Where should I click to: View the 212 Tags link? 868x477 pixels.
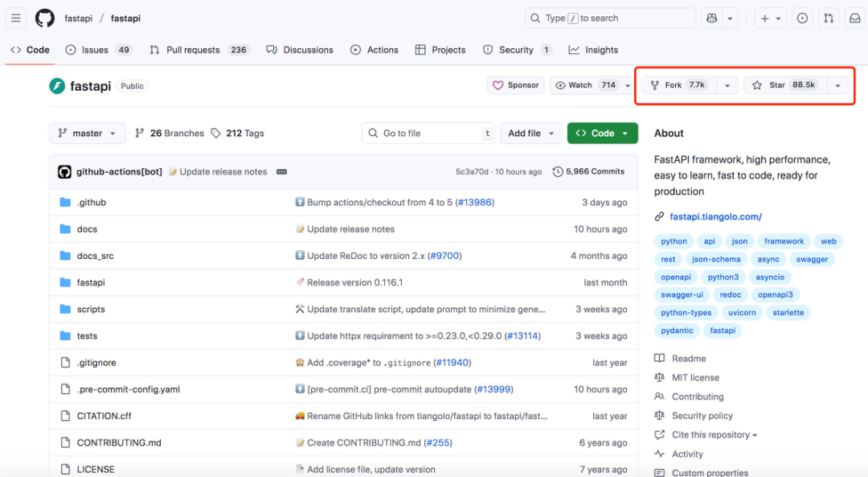point(237,133)
